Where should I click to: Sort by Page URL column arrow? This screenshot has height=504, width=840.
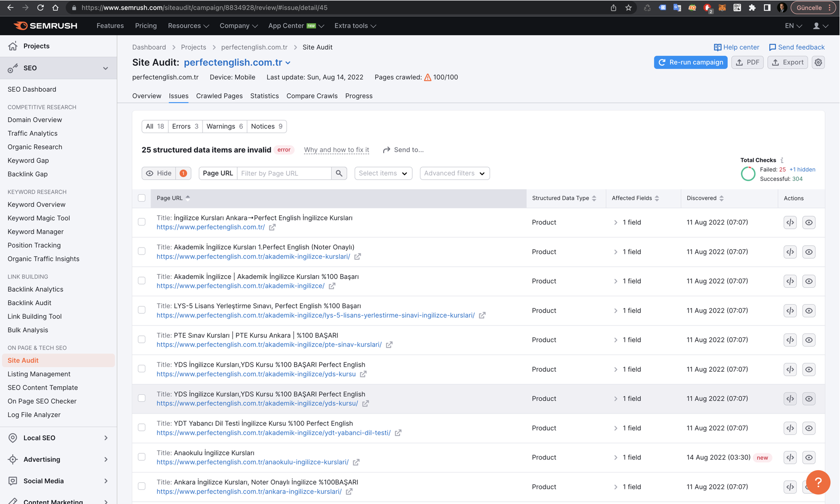188,198
